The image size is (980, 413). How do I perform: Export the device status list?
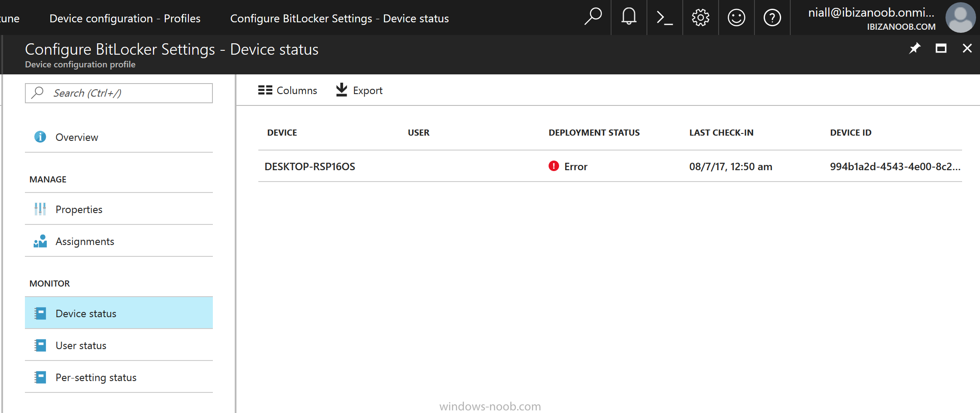point(359,90)
